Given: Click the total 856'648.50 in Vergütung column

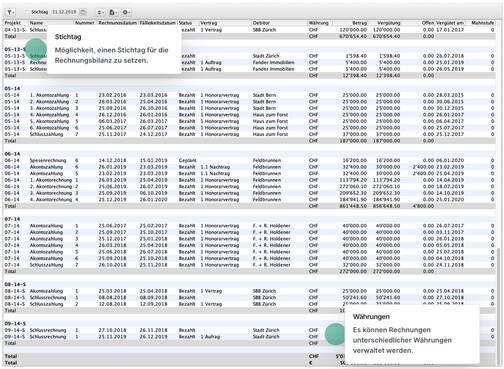Looking at the screenshot, I should click(x=386, y=206).
